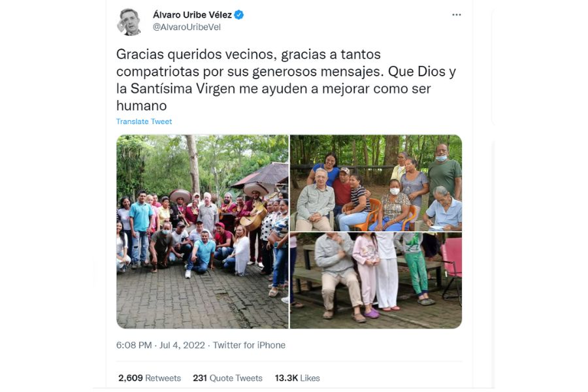Click the tweet text about generosos mensajes

[x=286, y=80]
